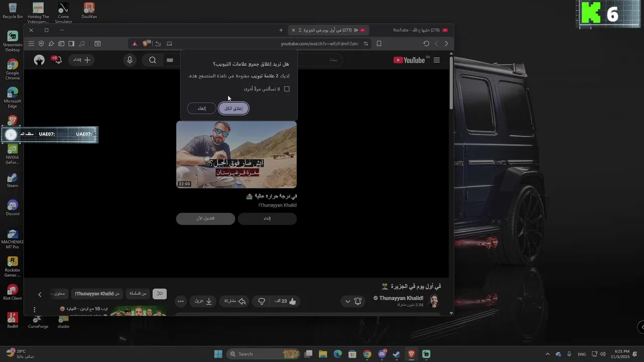This screenshot has height=362, width=644.
Task: Open the YouTube guide hamburger menu
Action: pos(437,60)
